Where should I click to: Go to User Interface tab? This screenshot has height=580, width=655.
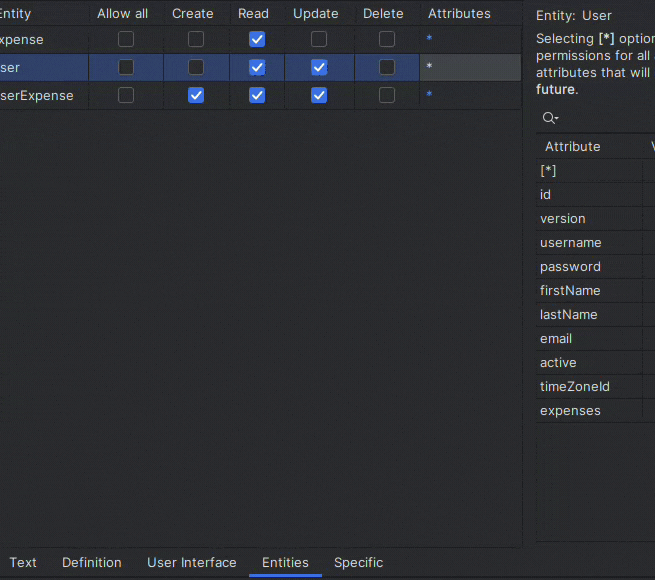192,562
